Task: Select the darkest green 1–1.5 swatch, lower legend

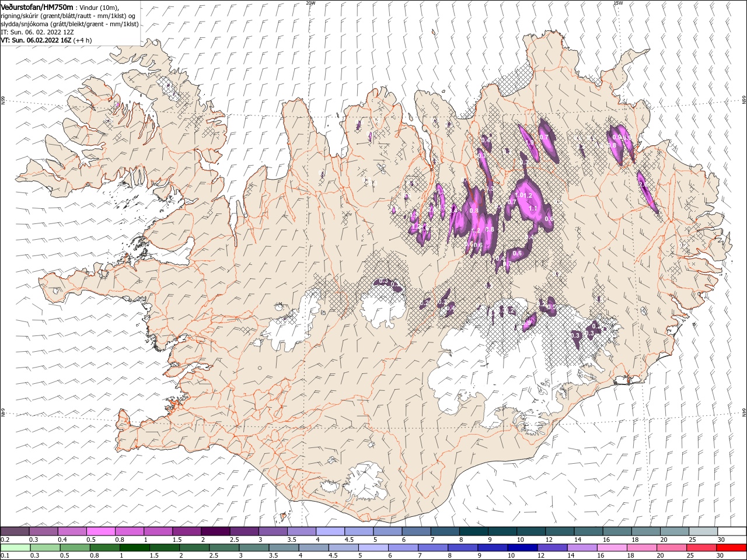Action: (135, 548)
